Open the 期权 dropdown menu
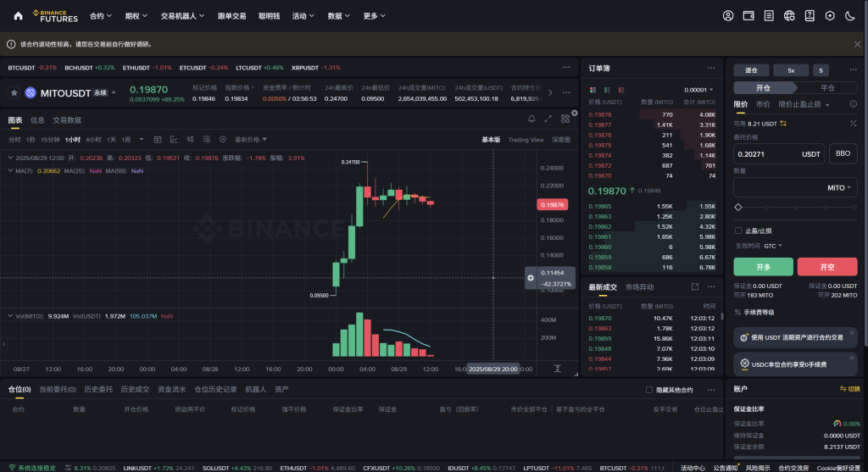The width and height of the screenshot is (868, 472). (x=136, y=16)
